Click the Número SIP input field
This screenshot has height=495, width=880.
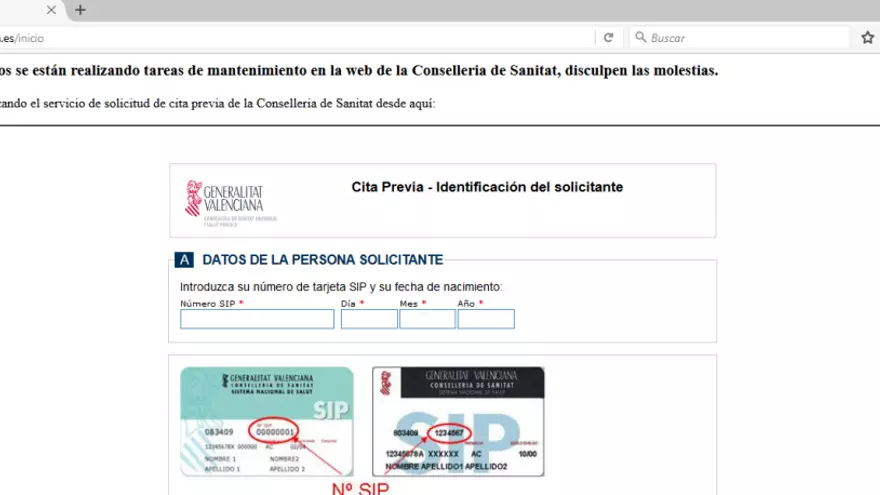click(257, 319)
